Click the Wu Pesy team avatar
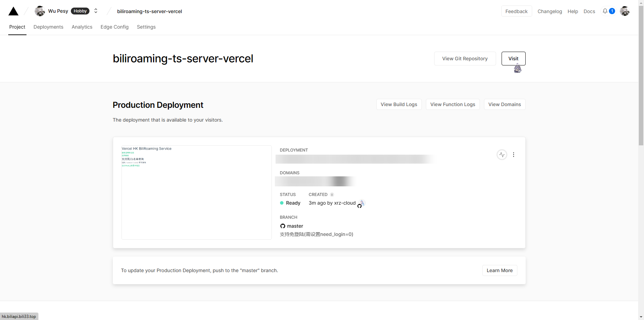 click(40, 11)
